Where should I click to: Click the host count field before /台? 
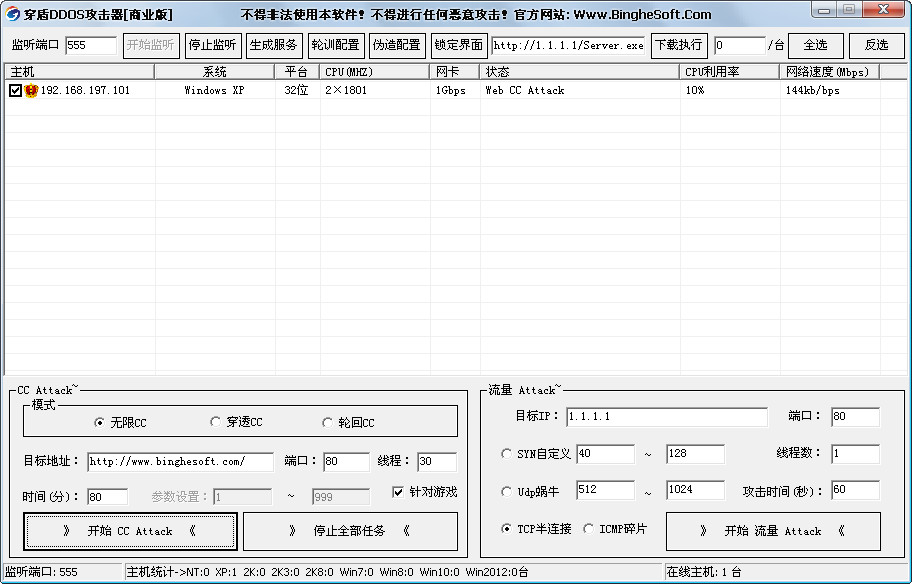coord(739,45)
